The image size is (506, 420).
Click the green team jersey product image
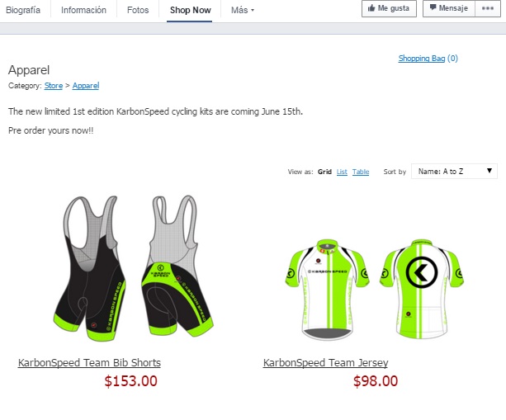(x=374, y=290)
